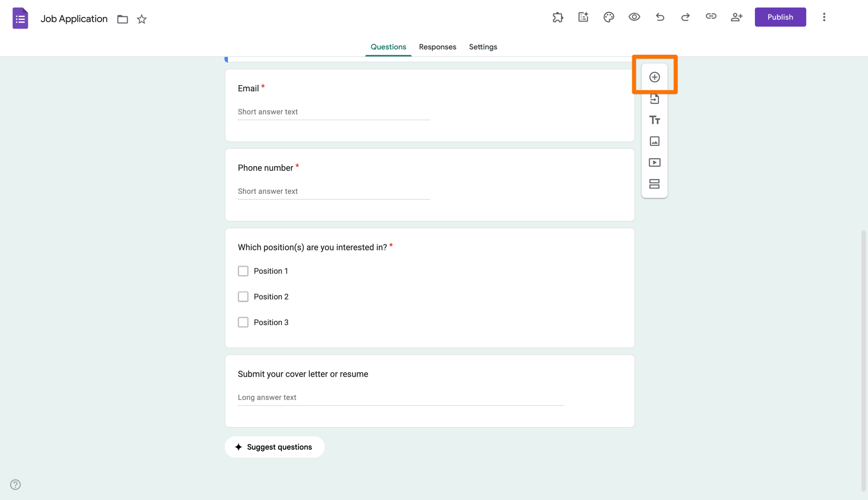Image resolution: width=868 pixels, height=500 pixels.
Task: Check the Position 1 checkbox
Action: point(243,271)
